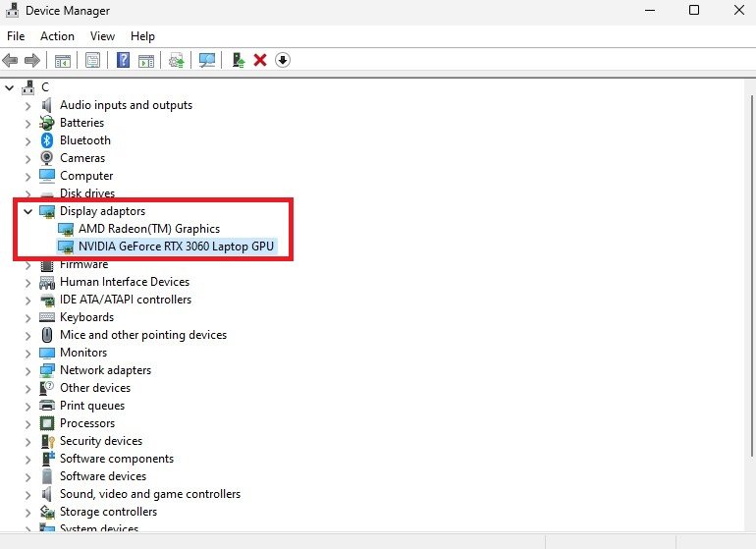
Task: Click the Processors chip icon
Action: point(47,423)
